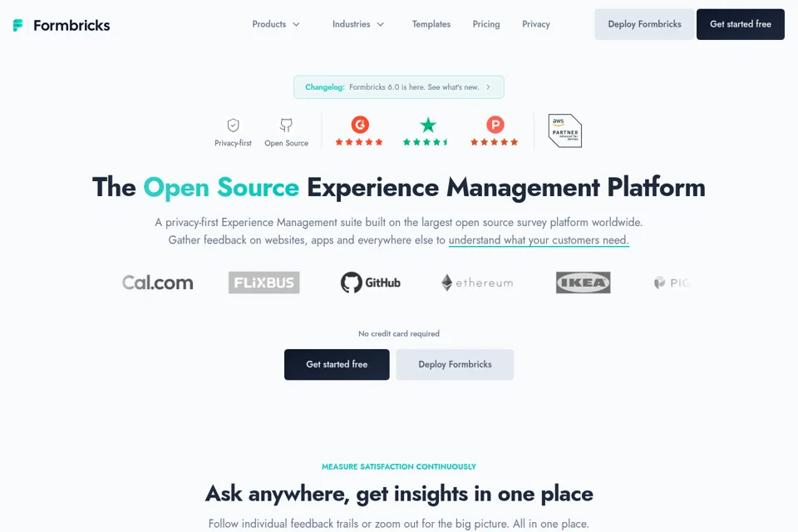Click the green Trustpilot star logo
Screen dimensions: 798x532
click(x=428, y=125)
